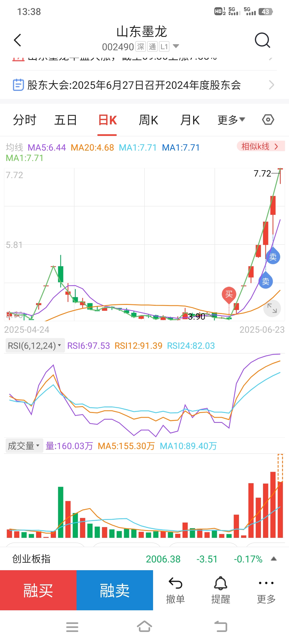Tap the tall green volume bar

tap(61, 512)
